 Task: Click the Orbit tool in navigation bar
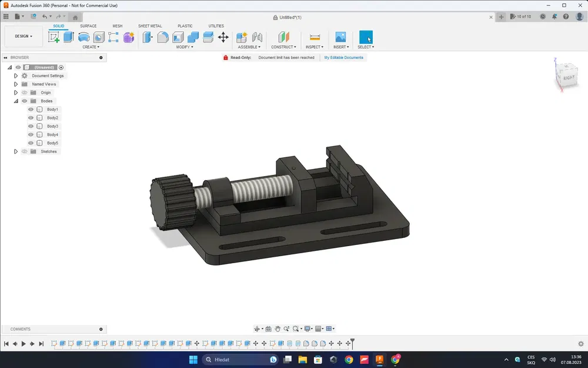click(x=258, y=329)
